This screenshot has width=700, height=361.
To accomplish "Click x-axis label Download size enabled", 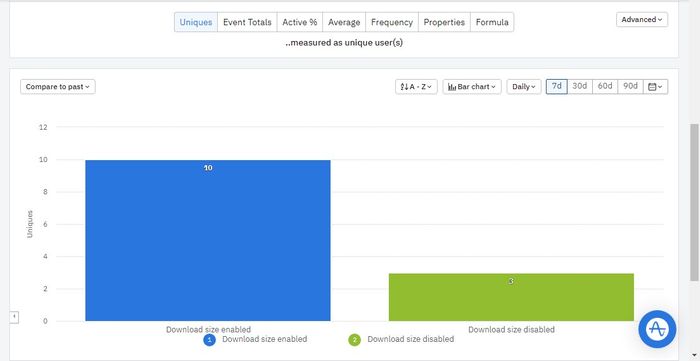I will (208, 330).
